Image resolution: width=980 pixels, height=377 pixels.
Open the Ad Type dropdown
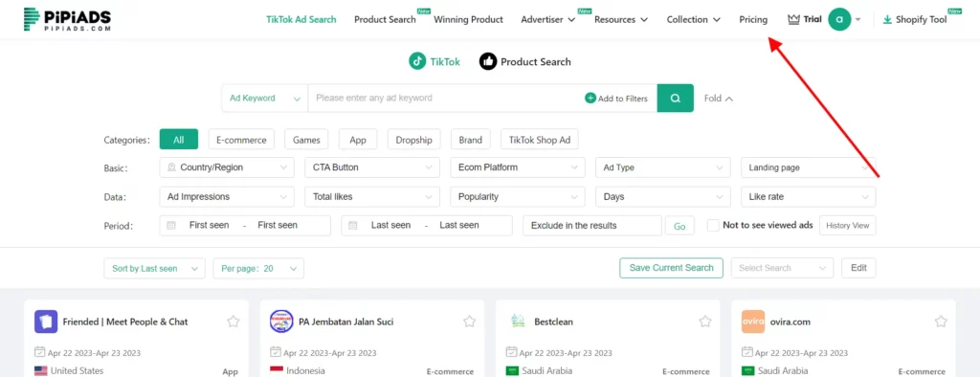point(663,167)
